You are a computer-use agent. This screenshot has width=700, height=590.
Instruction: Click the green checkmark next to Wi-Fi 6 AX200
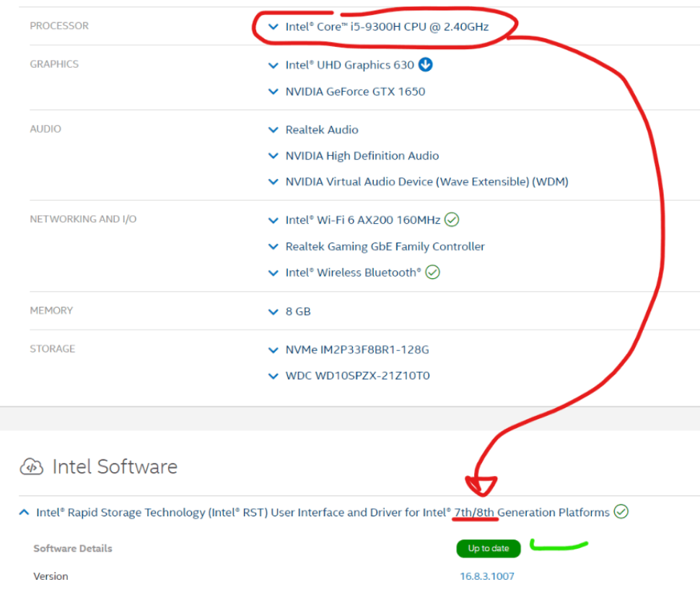[452, 220]
